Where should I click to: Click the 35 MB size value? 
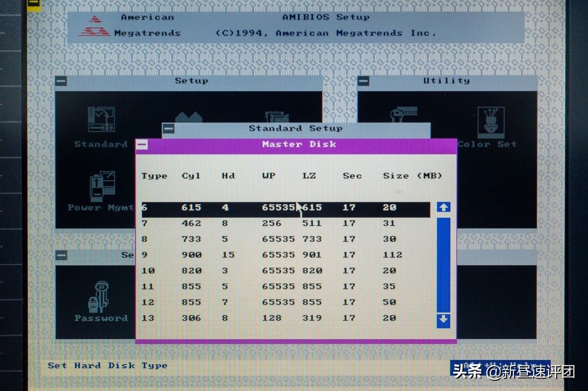click(x=390, y=287)
